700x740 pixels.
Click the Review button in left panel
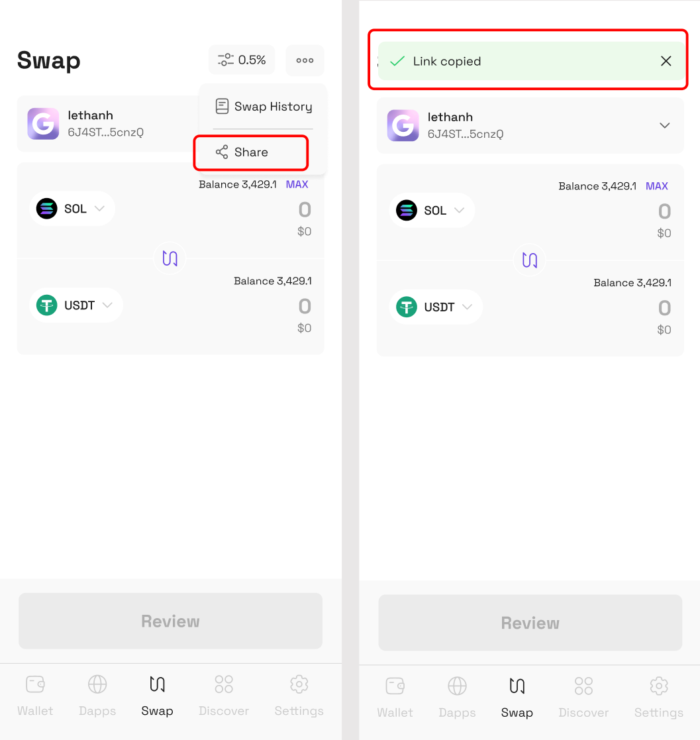point(170,621)
